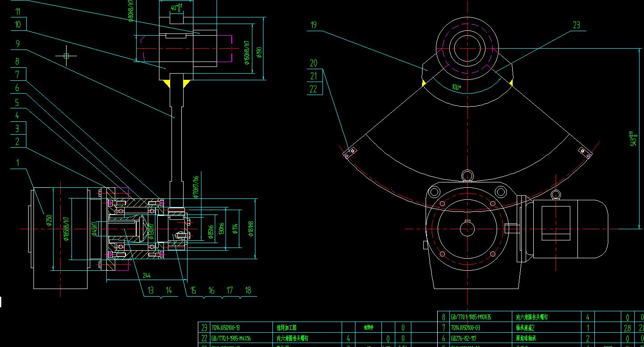Select balloon number 17 below the section view
The width and height of the screenshot is (644, 347).
[230, 290]
